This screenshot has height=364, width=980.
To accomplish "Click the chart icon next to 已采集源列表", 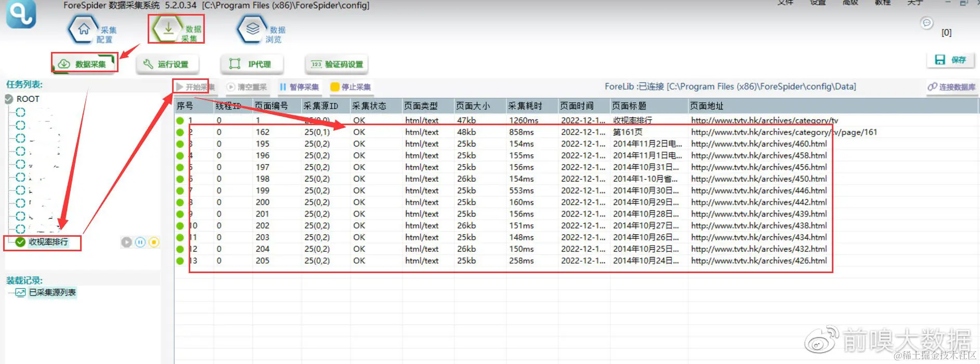I will [x=20, y=292].
